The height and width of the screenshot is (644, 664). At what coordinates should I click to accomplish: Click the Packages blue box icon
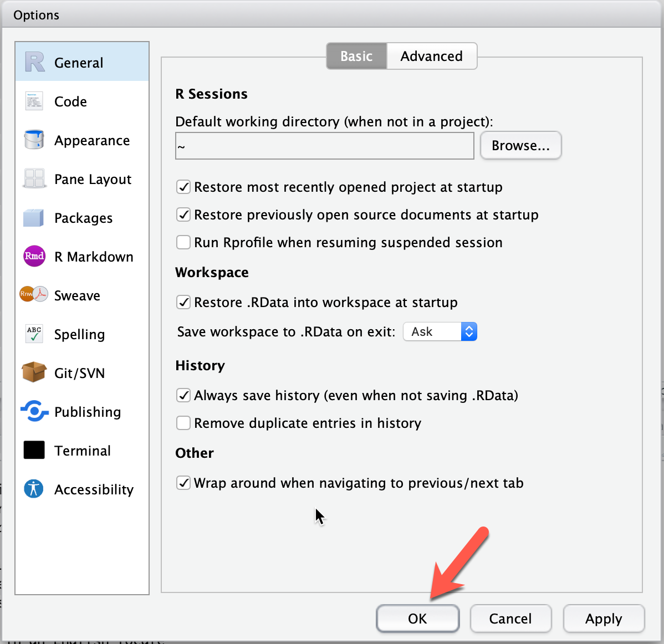pyautogui.click(x=33, y=218)
